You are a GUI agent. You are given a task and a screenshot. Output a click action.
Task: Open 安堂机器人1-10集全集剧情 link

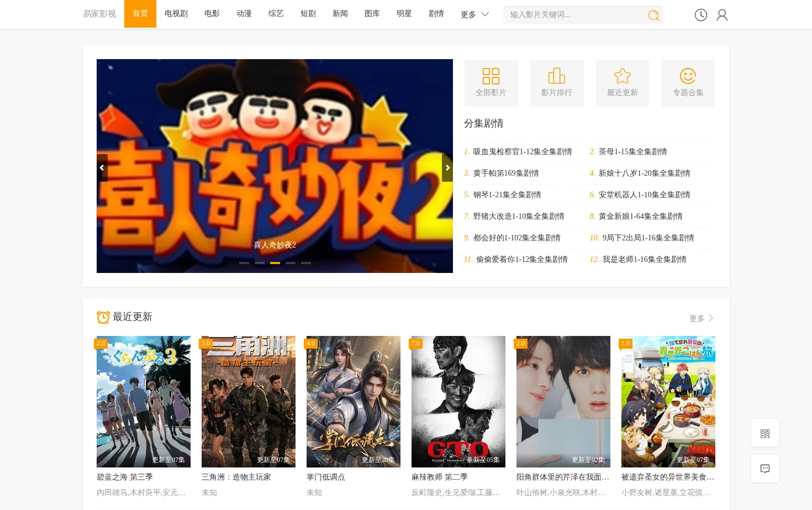(645, 194)
